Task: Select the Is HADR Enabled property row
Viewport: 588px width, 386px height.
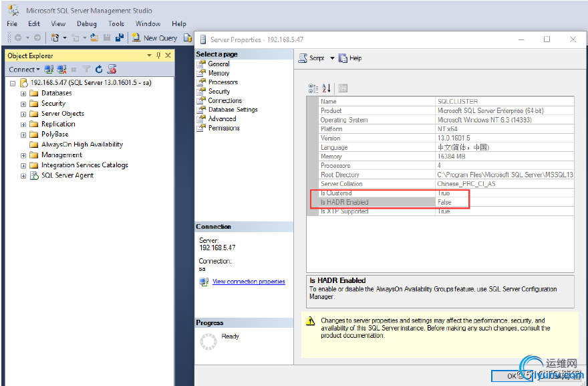Action: (446, 202)
